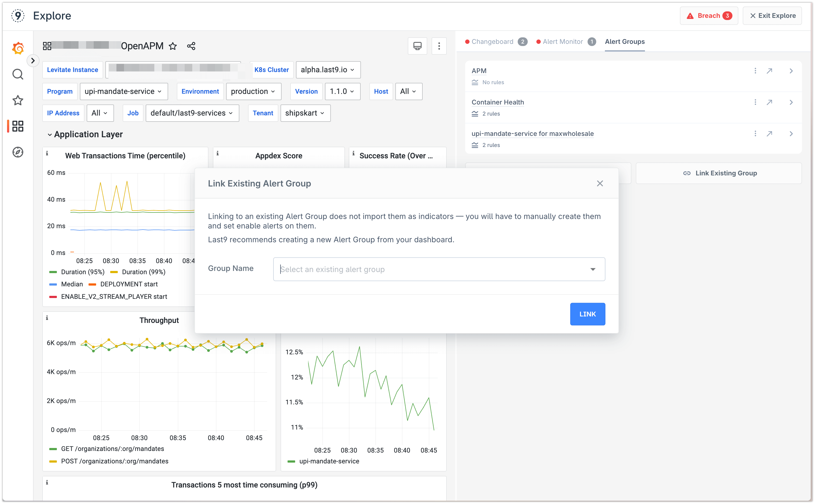
Task: Open the Grafana logo in the sidebar
Action: [x=17, y=48]
